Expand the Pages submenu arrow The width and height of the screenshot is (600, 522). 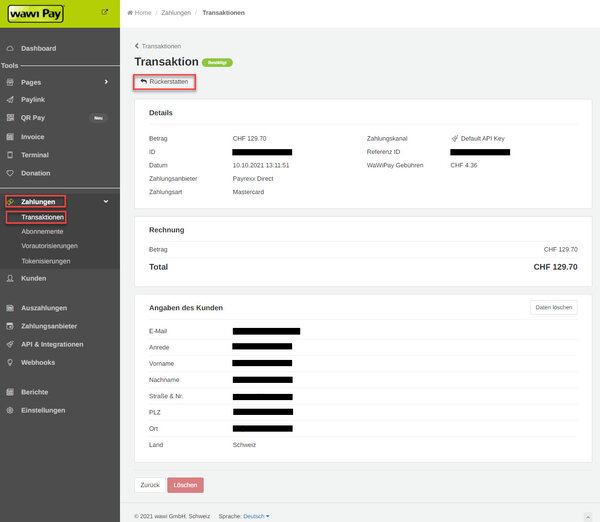point(106,82)
